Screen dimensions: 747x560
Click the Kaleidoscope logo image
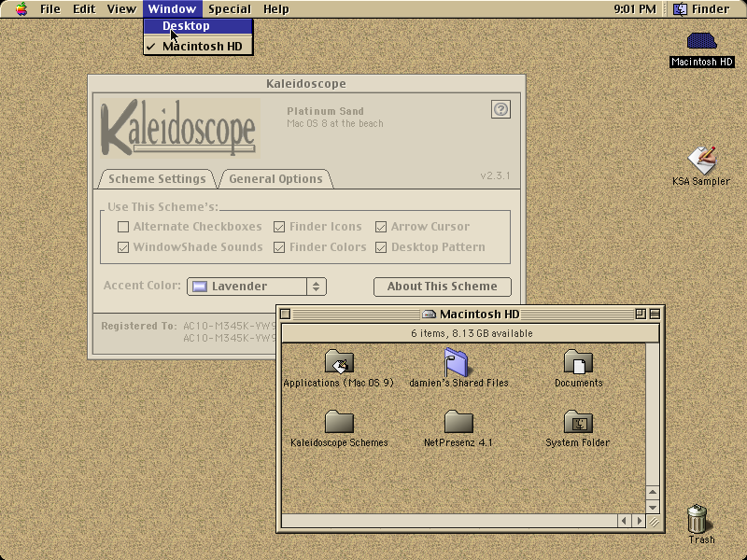[179, 128]
